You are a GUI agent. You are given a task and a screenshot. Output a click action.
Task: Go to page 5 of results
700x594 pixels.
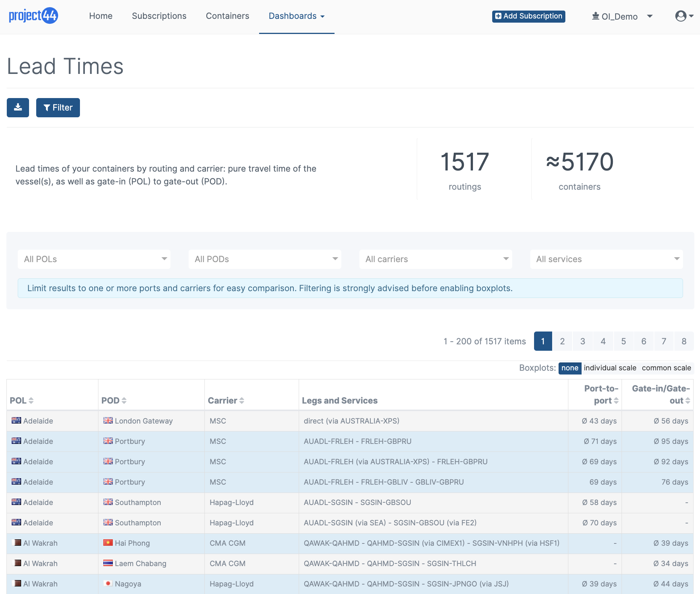tap(623, 341)
